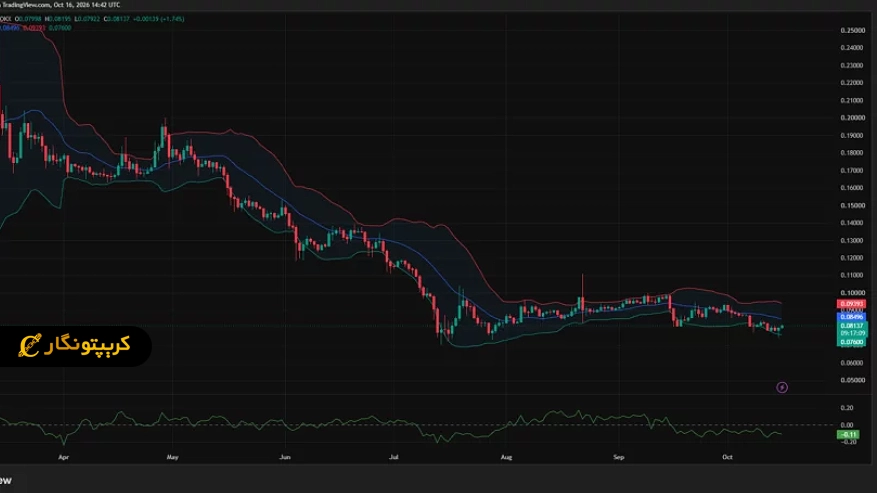877x493 pixels.
Task: Click the Apr label on time axis
Action: click(x=64, y=457)
